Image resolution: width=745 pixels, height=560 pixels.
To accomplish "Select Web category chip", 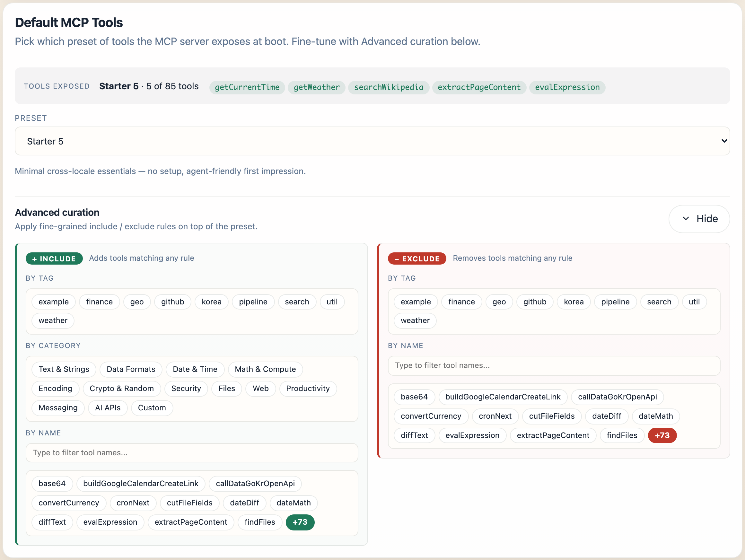I will (x=260, y=389).
